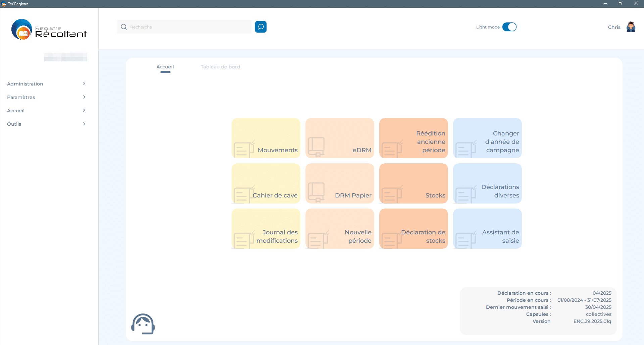Expand the Administration menu chevron
The width and height of the screenshot is (644, 345).
(84, 83)
